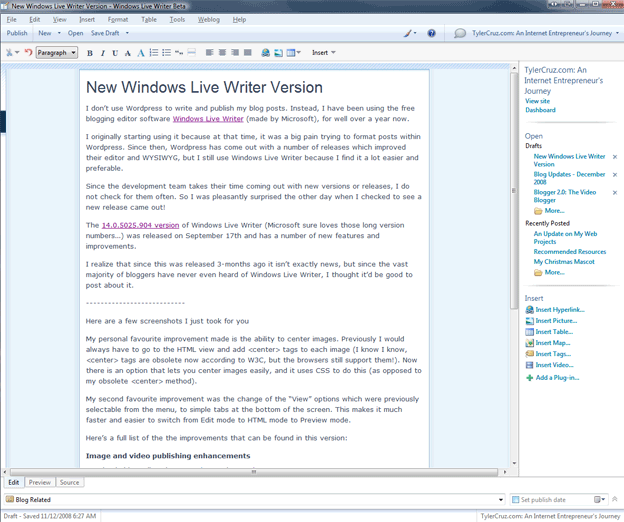Click the Insert Table sidebar icon
This screenshot has height=522, width=624.
tap(529, 332)
